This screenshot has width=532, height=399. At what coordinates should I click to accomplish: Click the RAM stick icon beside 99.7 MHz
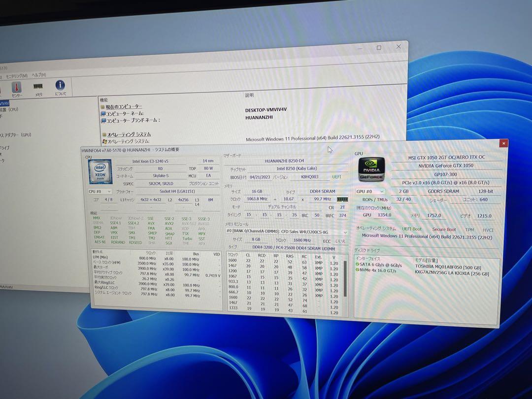(x=342, y=199)
